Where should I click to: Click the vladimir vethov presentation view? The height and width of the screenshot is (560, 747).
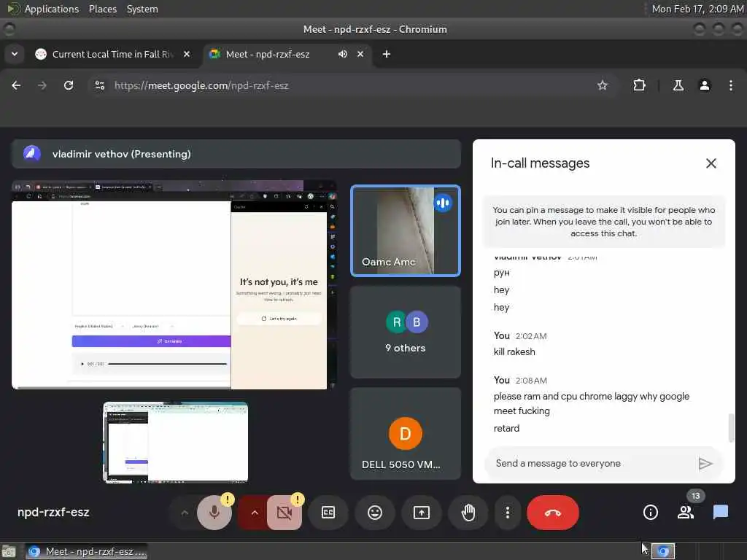tap(174, 284)
